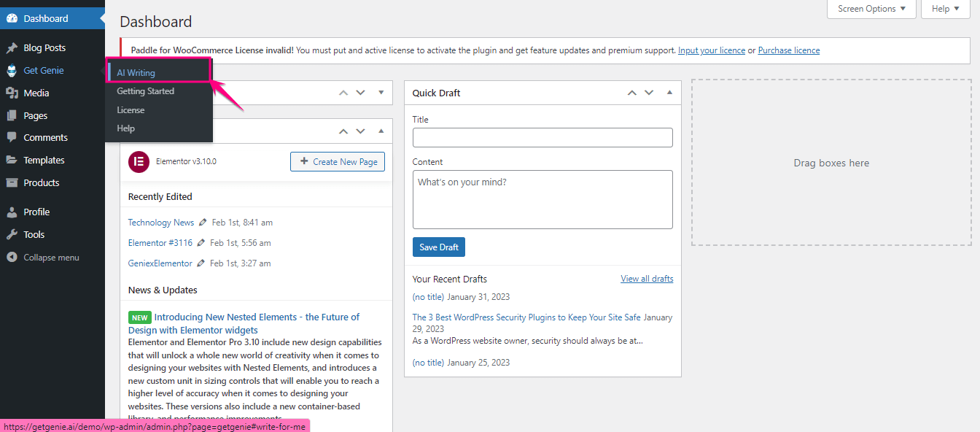980x432 pixels.
Task: Click the Tools wrench icon
Action: point(12,234)
